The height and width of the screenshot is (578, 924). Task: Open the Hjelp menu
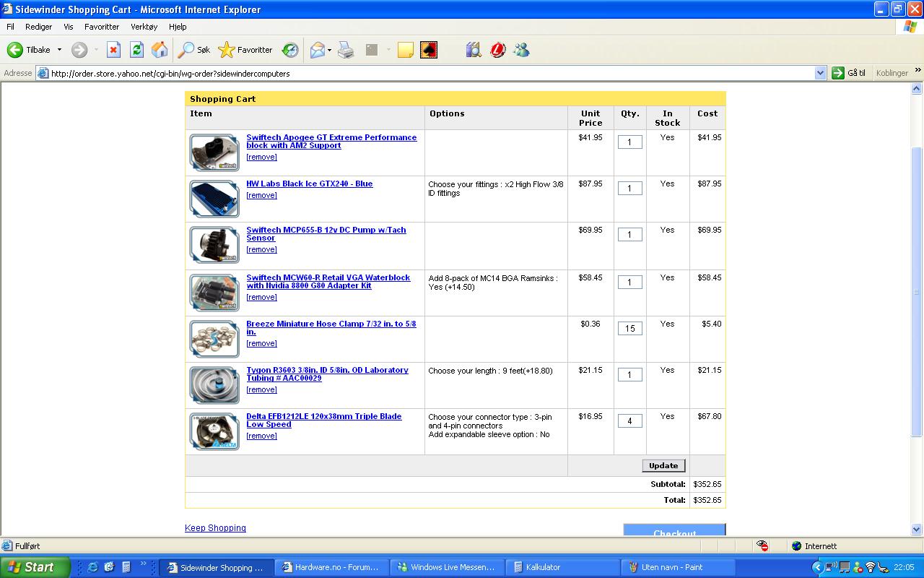coord(178,27)
